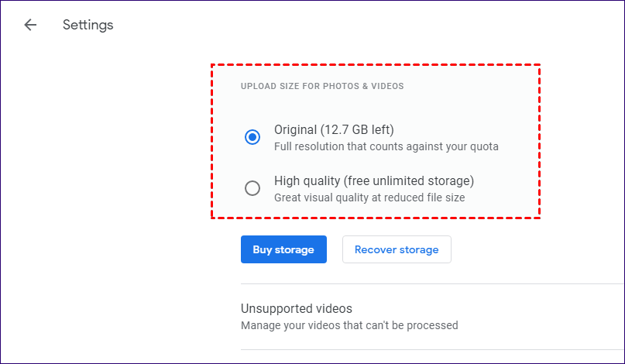Image resolution: width=625 pixels, height=364 pixels.
Task: Click the back arrow icon
Action: click(x=30, y=25)
